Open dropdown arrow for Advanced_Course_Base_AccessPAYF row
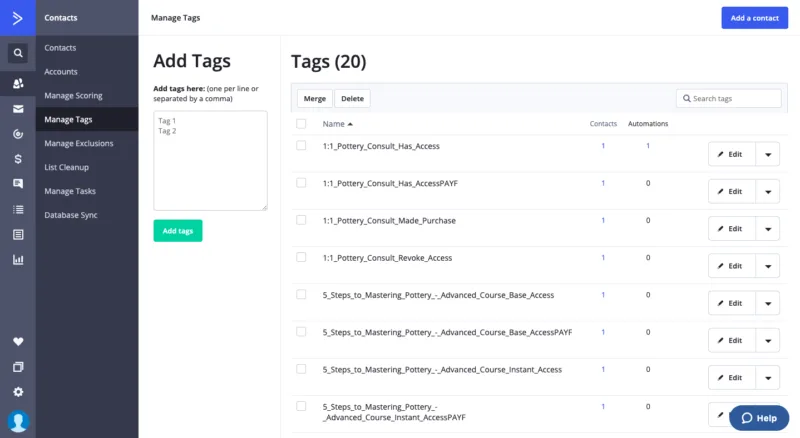 [767, 340]
